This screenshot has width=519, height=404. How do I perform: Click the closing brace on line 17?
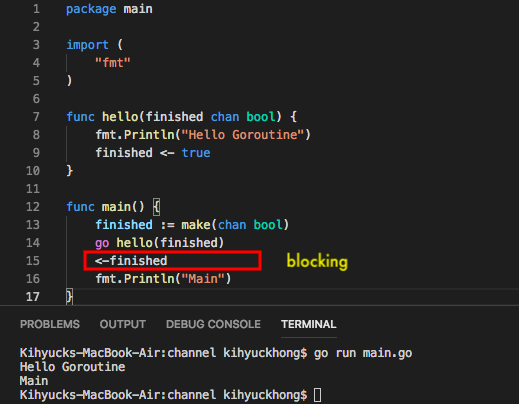coord(69,297)
